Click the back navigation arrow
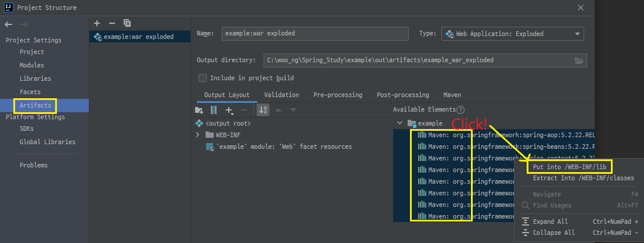644x243 pixels. 9,24
